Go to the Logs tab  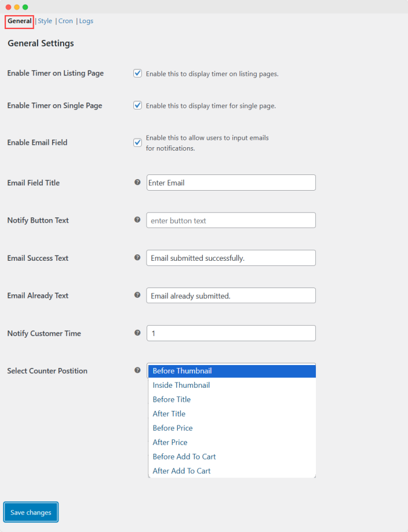point(86,21)
